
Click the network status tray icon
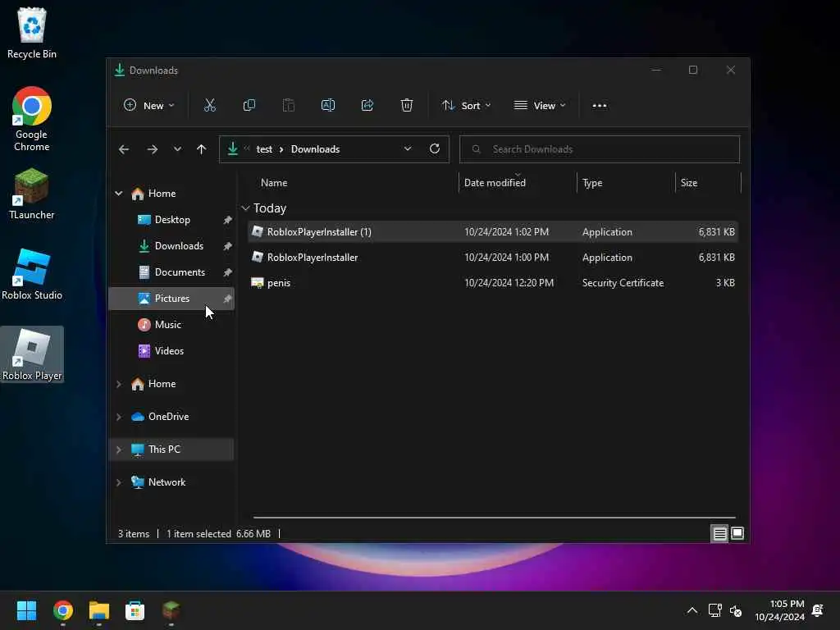(714, 610)
